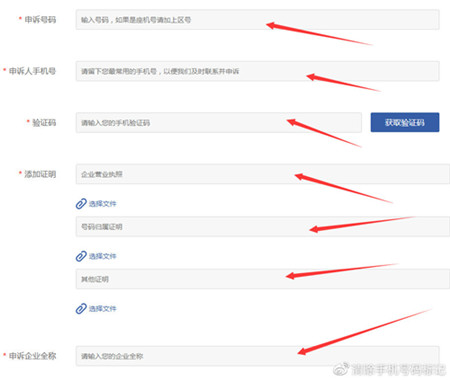This screenshot has width=450, height=380.
Task: Click the 申诉企业全称 label text
Action: [32, 356]
